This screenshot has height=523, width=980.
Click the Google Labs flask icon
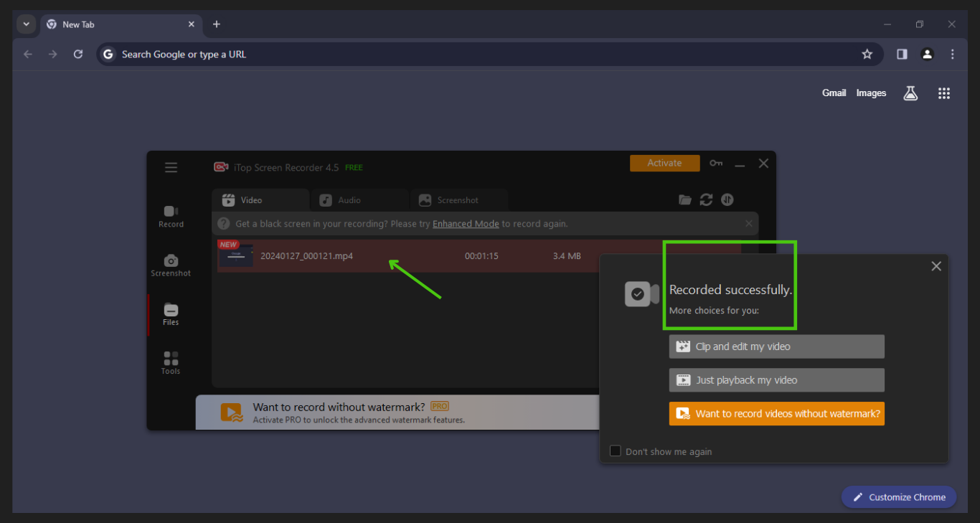(x=910, y=93)
